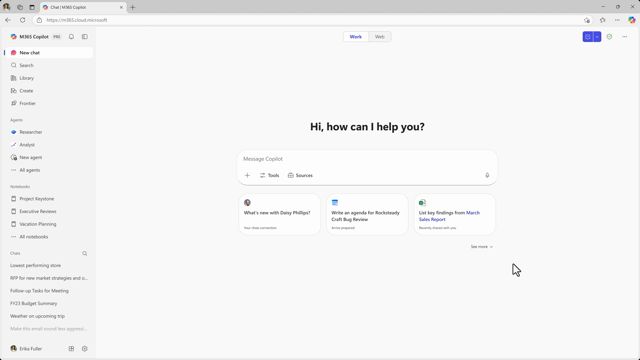Close the Chat | M365 Copilot tab
The image size is (640, 360).
(121, 7)
